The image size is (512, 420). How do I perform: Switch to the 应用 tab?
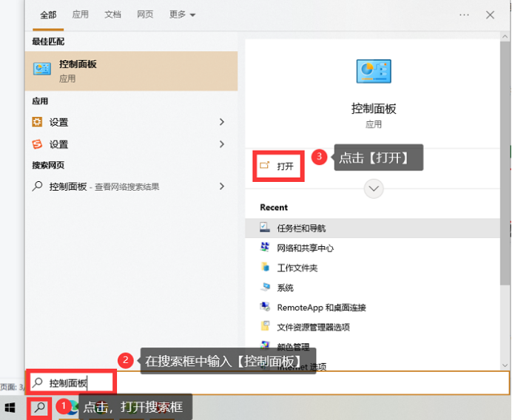click(x=81, y=14)
